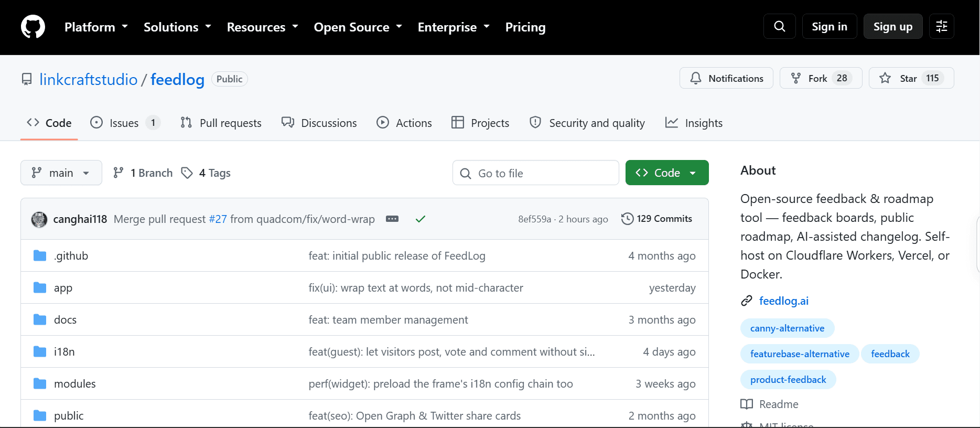Switch to the Projects tab
This screenshot has height=428, width=980.
click(480, 123)
